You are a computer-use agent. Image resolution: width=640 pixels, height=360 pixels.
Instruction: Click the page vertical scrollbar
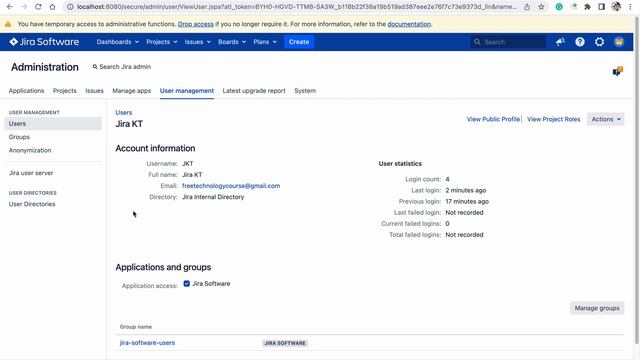[x=637, y=180]
